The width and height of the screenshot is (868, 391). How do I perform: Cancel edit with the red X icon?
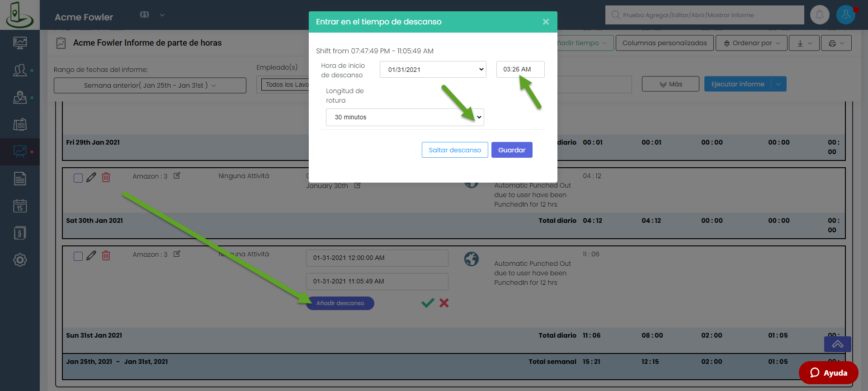(444, 303)
